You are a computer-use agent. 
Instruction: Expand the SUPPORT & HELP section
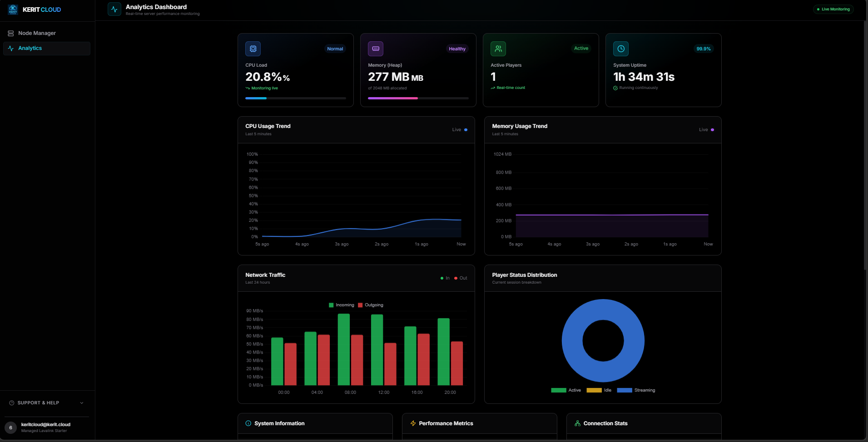pyautogui.click(x=45, y=403)
